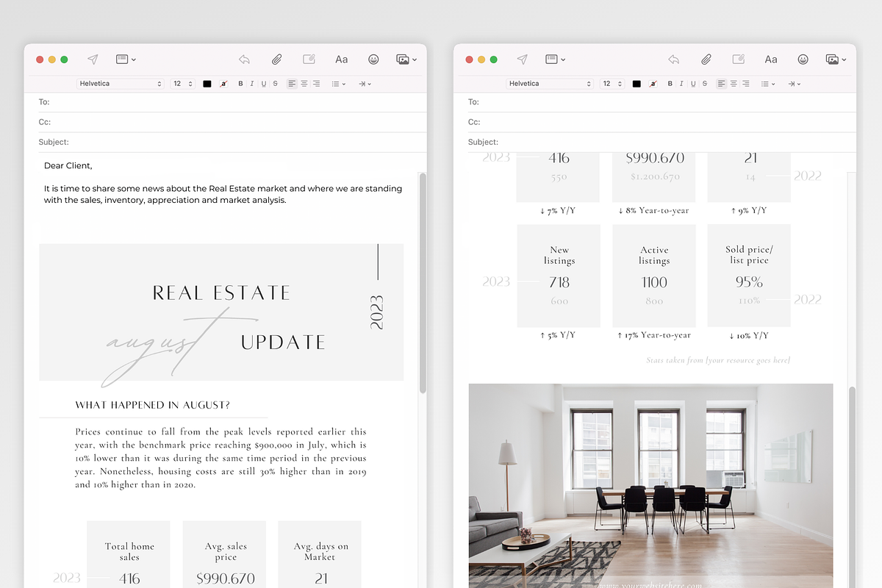
Task: Align text right in left window
Action: (x=316, y=84)
